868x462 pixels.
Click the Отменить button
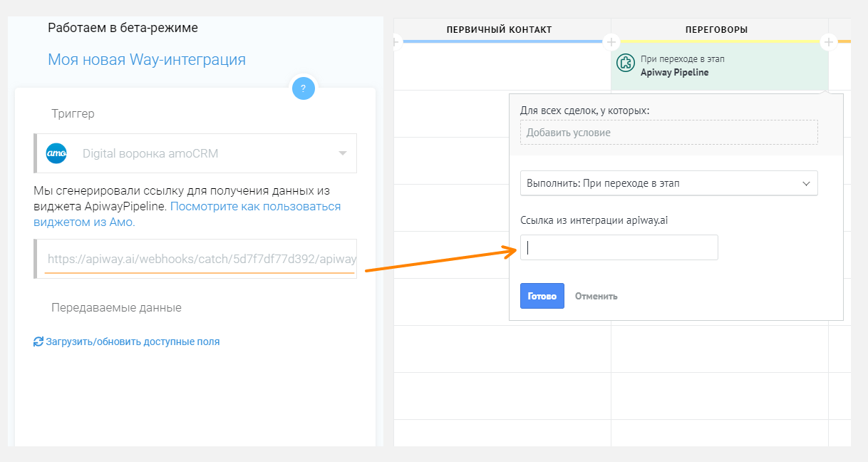(596, 296)
